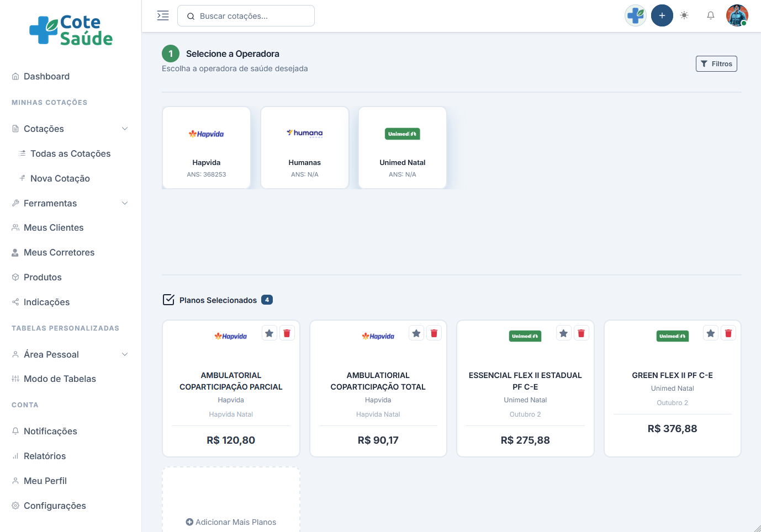Star the Essencial Flex II Estadual plan
This screenshot has width=761, height=532.
(563, 333)
